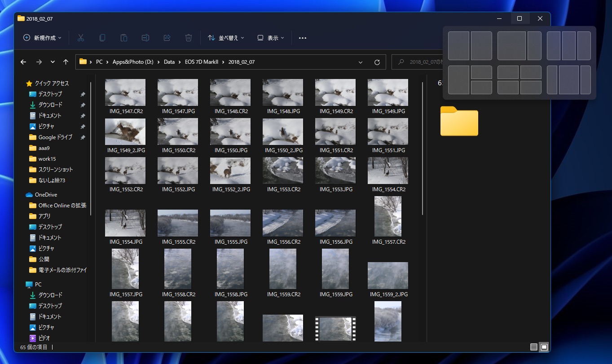This screenshot has height=364, width=612.
Task: Click 65 個の項目 status bar text
Action: pos(34,347)
